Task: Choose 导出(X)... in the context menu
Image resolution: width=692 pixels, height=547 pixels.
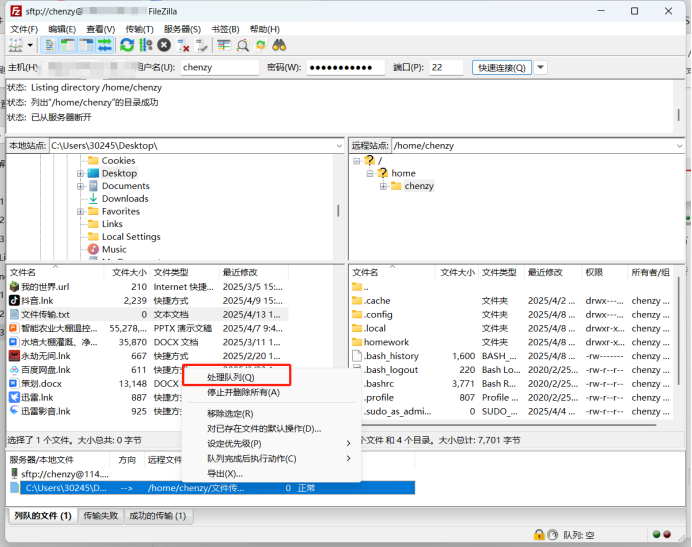Action: coord(225,474)
